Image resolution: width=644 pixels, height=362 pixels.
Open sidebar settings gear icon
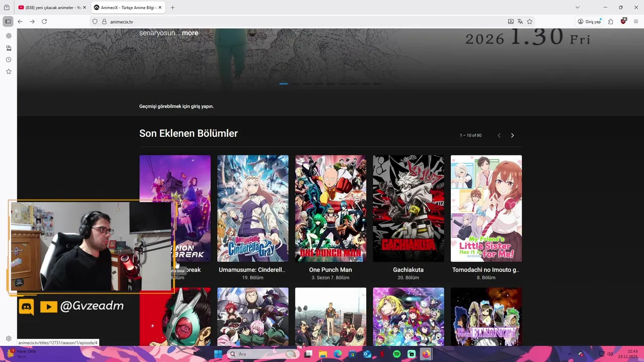(x=9, y=339)
